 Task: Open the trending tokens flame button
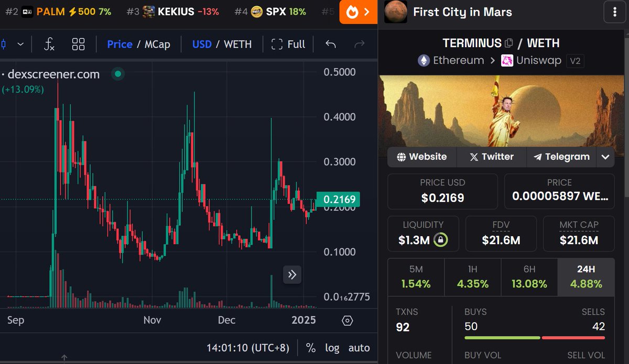coord(359,12)
